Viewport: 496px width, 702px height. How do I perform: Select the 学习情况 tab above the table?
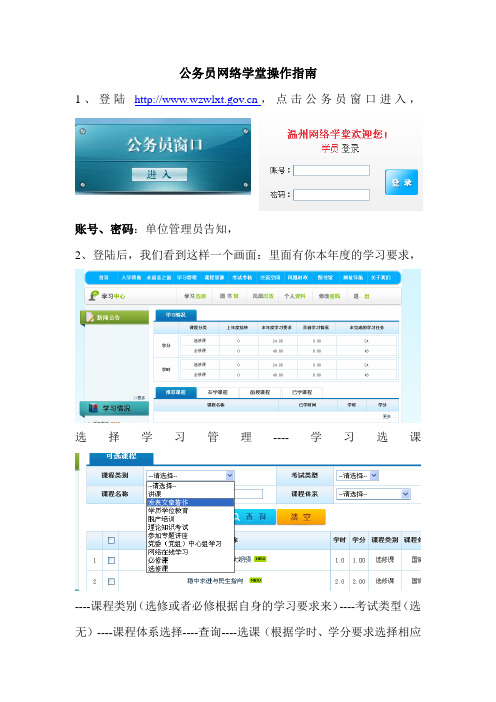tap(175, 315)
